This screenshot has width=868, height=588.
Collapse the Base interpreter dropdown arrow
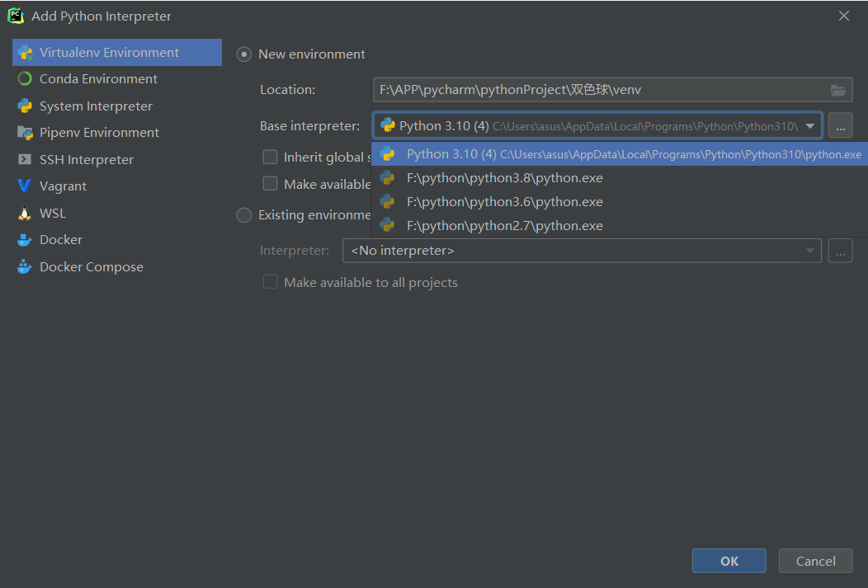tap(810, 126)
